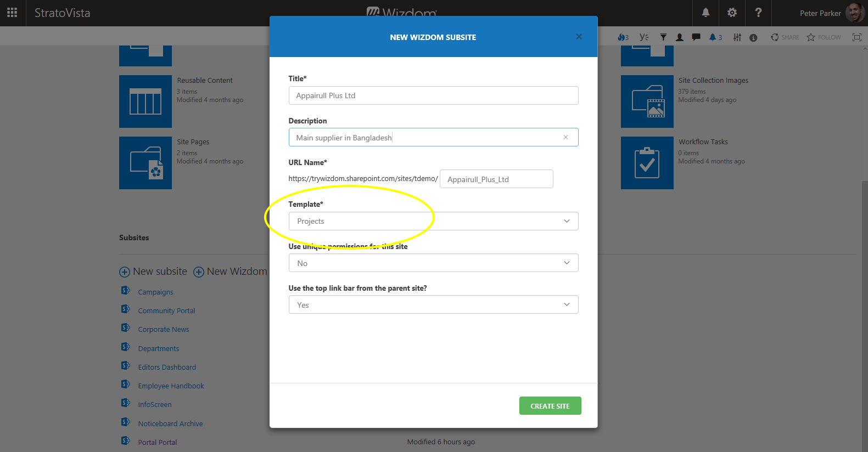Screen dimensions: 868x452
Task: Open the Site Pages library tile icon
Action: 145,163
